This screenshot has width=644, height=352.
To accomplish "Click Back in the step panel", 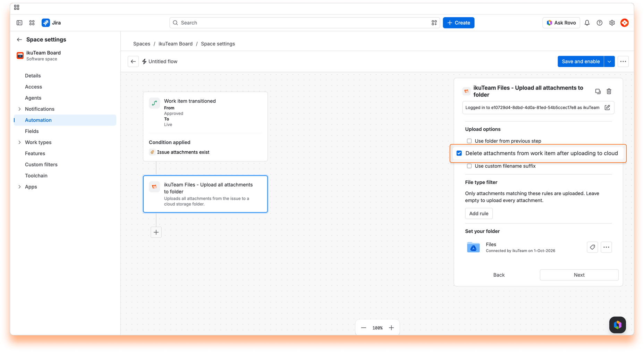I will pos(499,275).
